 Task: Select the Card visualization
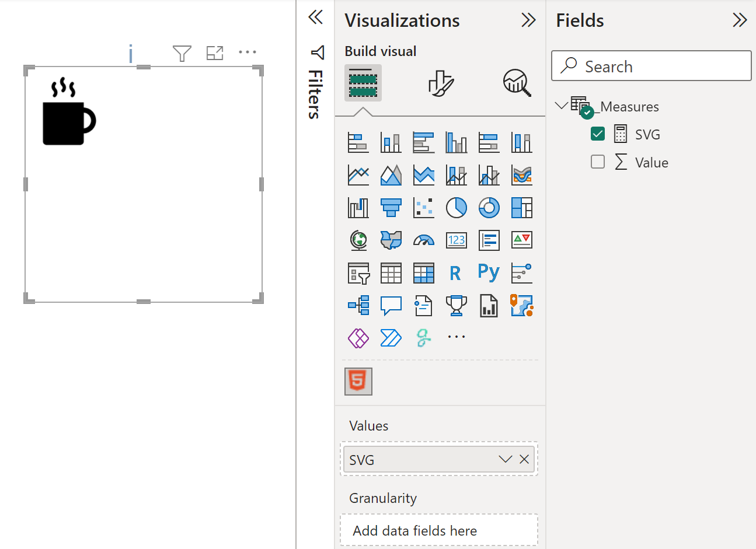456,240
